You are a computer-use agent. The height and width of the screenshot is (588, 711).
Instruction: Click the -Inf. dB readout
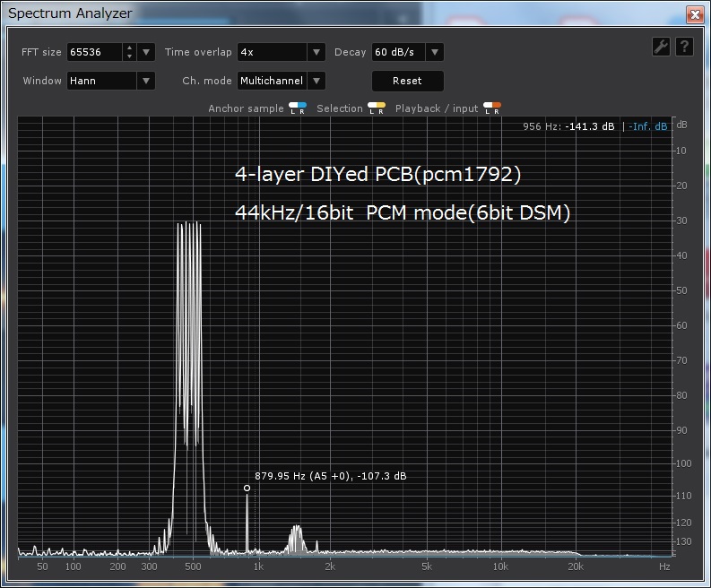point(647,126)
